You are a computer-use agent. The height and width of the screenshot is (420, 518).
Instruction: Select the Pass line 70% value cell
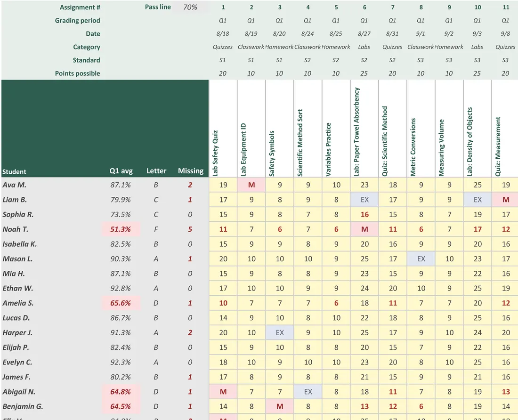tap(190, 7)
